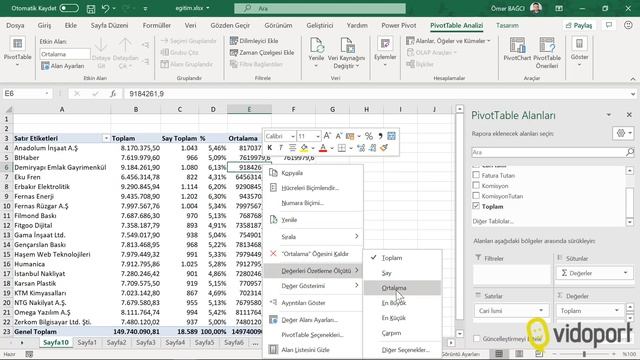This screenshot has width=640, height=360.
Task: Check the Komisyon field checkbox
Action: tap(476, 186)
